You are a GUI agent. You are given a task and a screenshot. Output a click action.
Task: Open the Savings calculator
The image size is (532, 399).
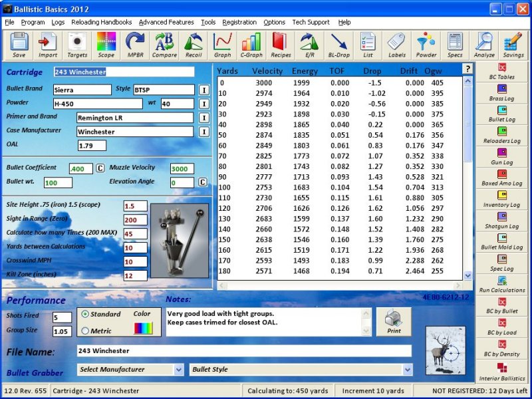pos(513,45)
